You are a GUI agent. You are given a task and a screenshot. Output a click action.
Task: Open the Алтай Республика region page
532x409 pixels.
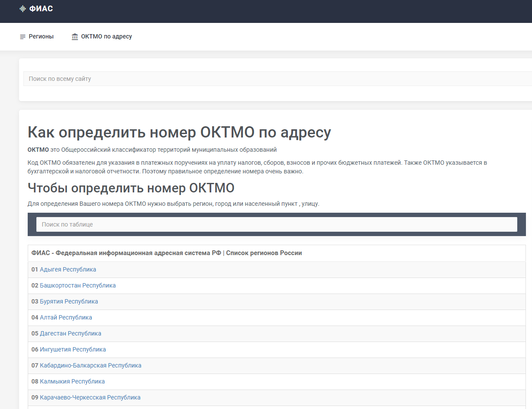coord(65,317)
